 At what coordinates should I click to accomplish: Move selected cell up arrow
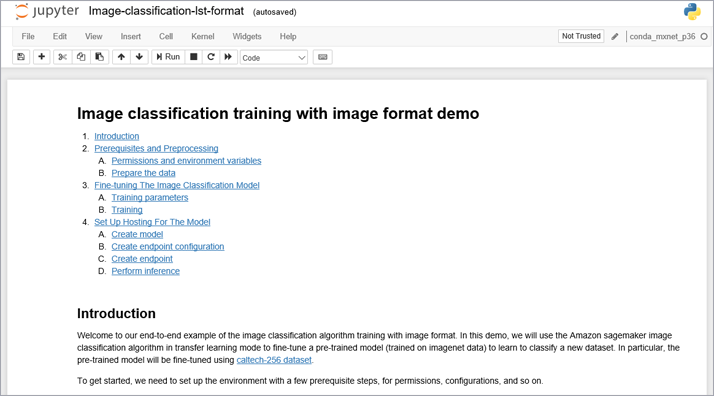(121, 57)
